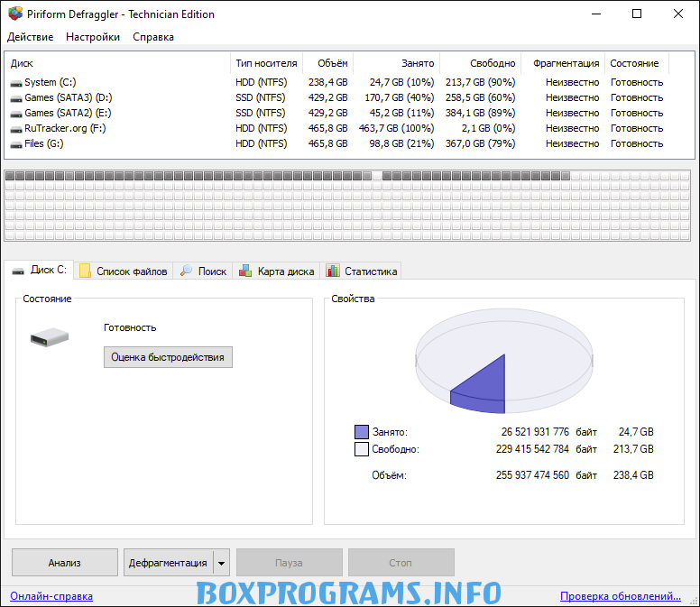Screen dimensions: 700x607
Task: Sort by the Тип носителя column header
Action: pyautogui.click(x=266, y=63)
